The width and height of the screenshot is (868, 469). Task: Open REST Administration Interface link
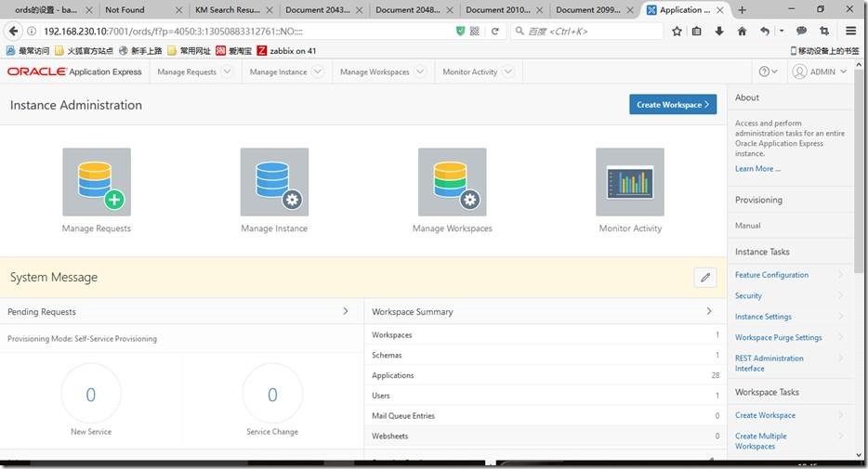coord(769,363)
